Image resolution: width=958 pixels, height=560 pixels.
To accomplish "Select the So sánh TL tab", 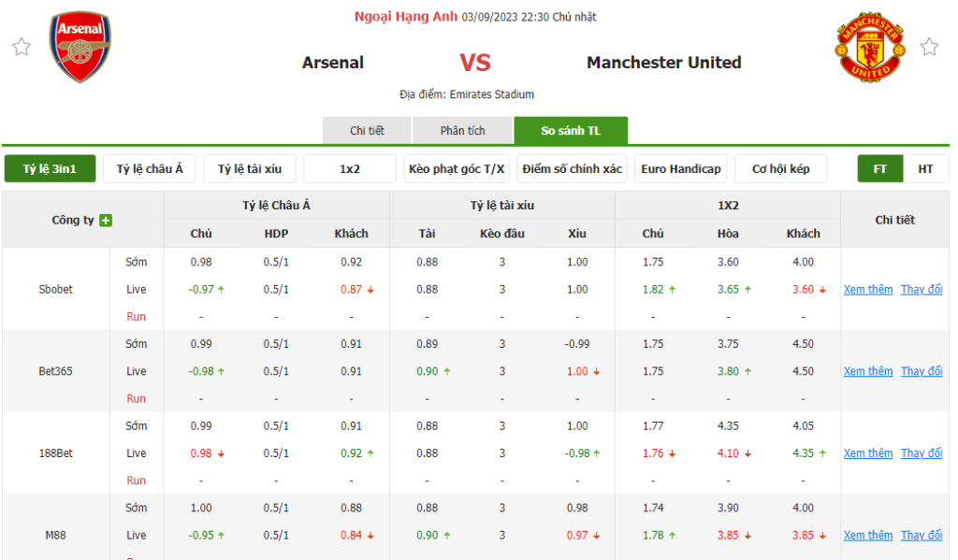I will pyautogui.click(x=571, y=131).
